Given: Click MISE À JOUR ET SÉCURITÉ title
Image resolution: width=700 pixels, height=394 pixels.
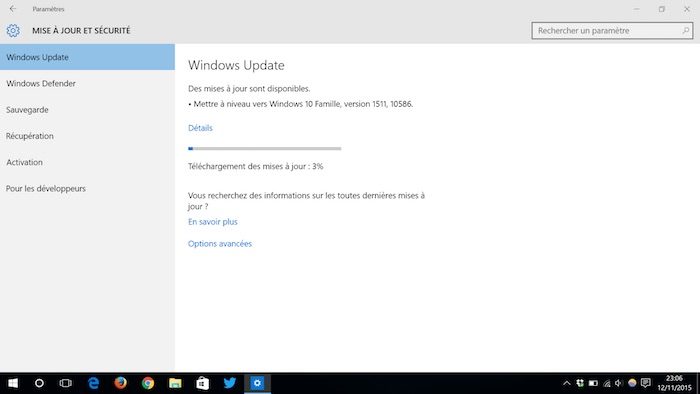Looking at the screenshot, I should 81,30.
